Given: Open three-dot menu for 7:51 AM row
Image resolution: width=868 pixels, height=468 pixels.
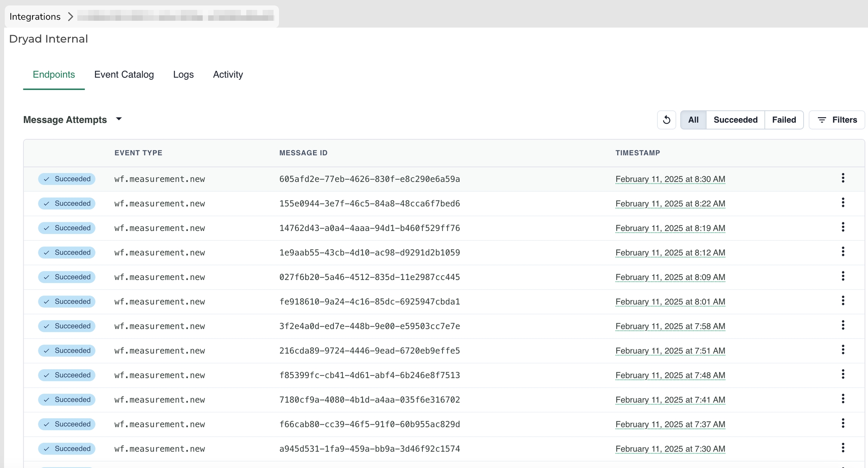Looking at the screenshot, I should pyautogui.click(x=843, y=350).
